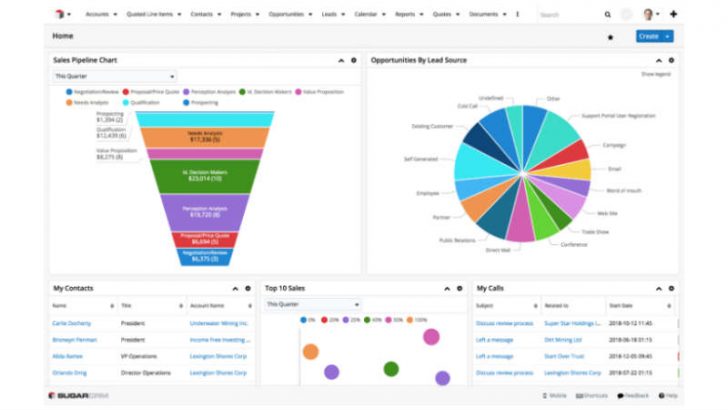
Task: Open Opportunities By Lead Source gear settings
Action: point(671,60)
